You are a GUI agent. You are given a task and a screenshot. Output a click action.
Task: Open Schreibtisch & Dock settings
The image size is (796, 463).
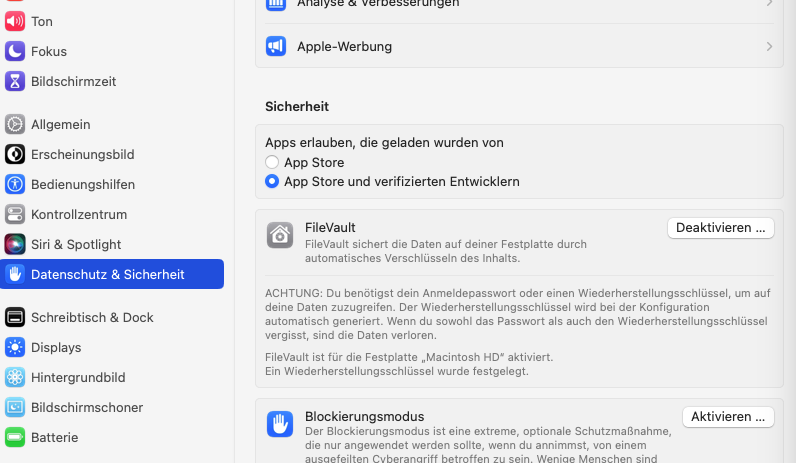pos(92,318)
